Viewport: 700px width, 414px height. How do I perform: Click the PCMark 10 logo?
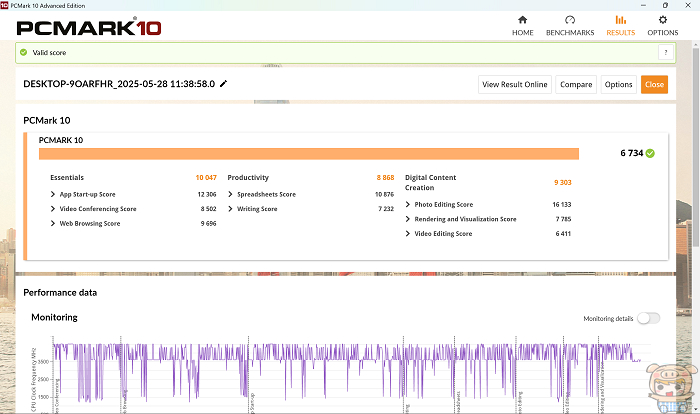(89, 27)
